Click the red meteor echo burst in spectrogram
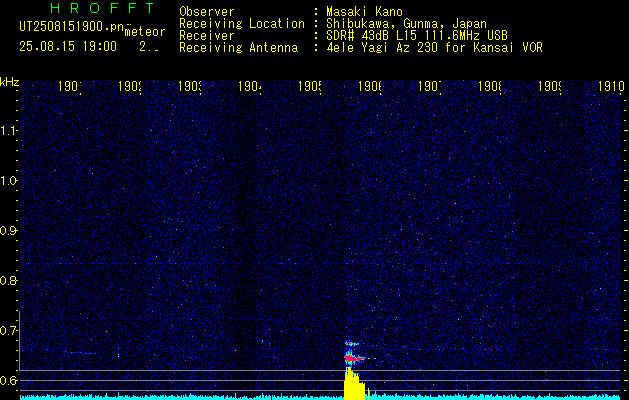629x400 pixels. pos(353,357)
